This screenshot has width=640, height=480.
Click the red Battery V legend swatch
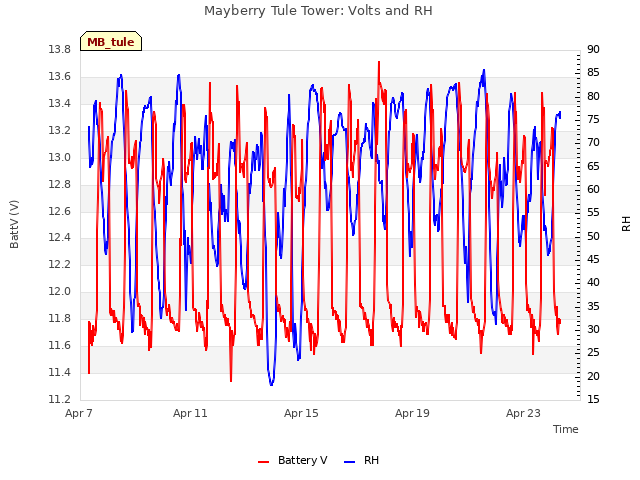point(264,462)
